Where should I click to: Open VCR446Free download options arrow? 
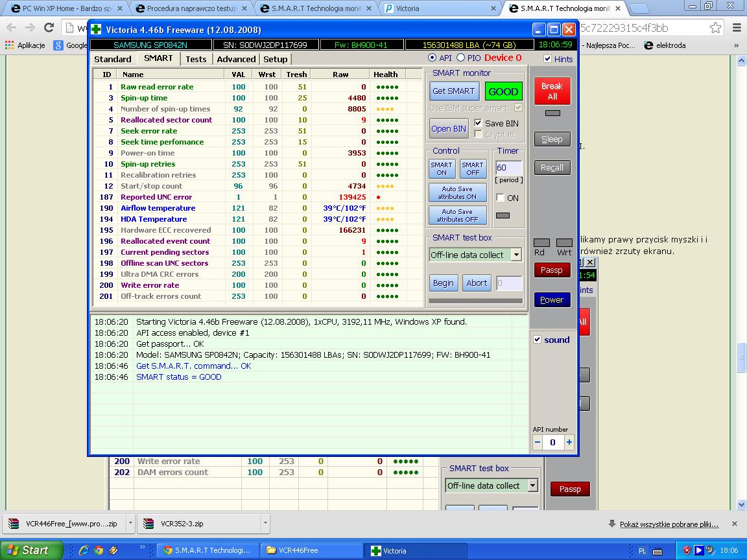pos(130,524)
